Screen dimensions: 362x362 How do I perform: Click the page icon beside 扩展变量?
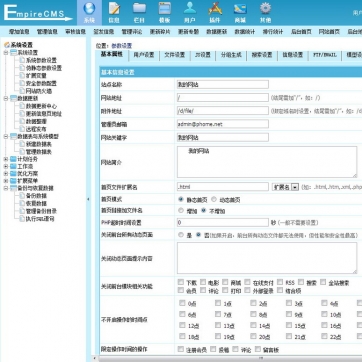(x=22, y=76)
